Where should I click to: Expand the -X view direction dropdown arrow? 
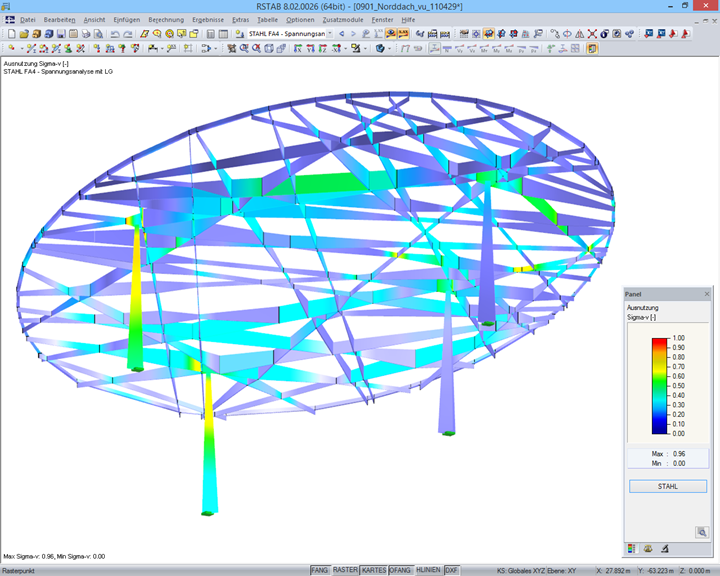345,49
